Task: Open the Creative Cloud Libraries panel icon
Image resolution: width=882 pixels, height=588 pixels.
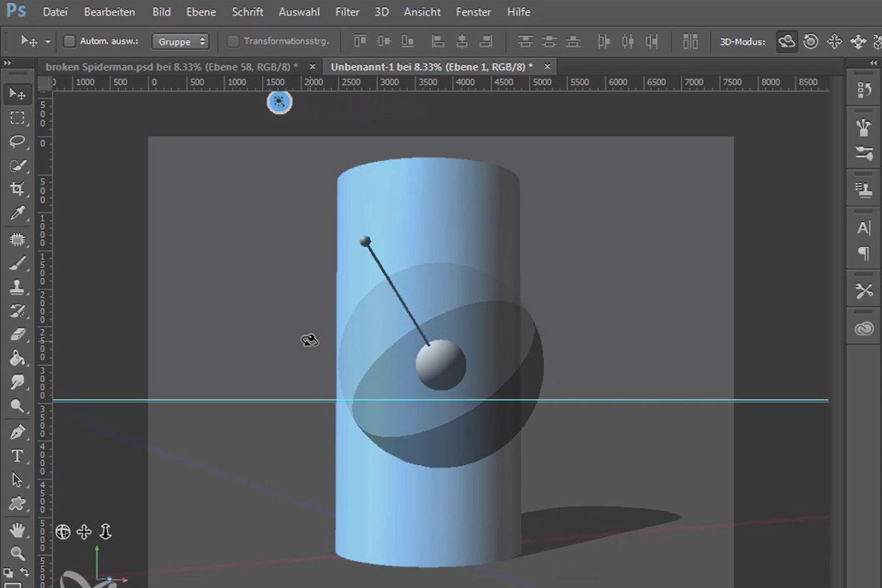Action: (864, 329)
